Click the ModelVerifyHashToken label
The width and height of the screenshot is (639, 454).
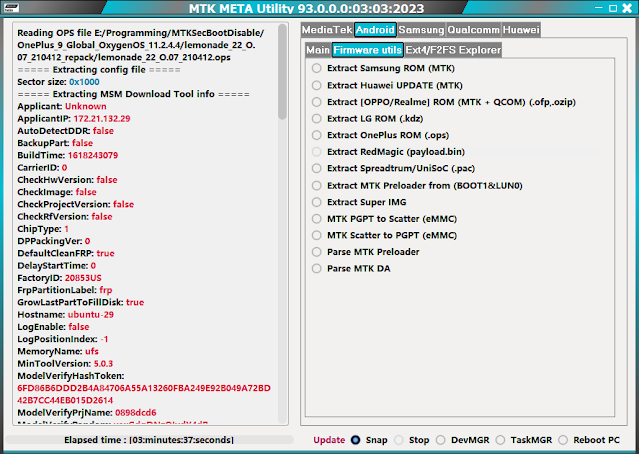[71, 376]
